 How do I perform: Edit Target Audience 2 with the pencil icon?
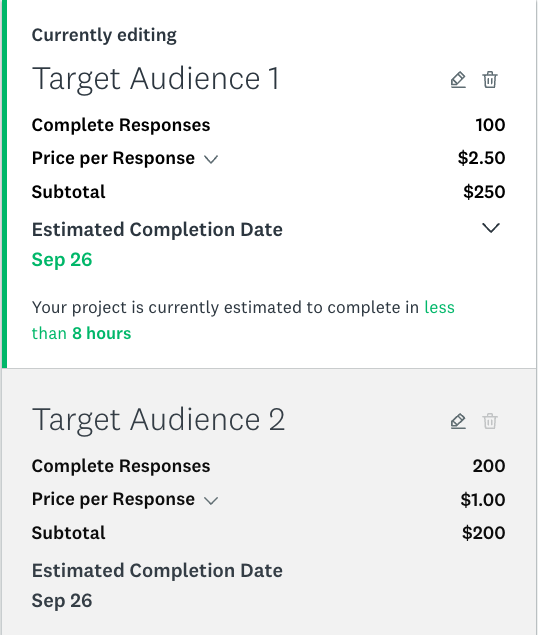pos(458,421)
